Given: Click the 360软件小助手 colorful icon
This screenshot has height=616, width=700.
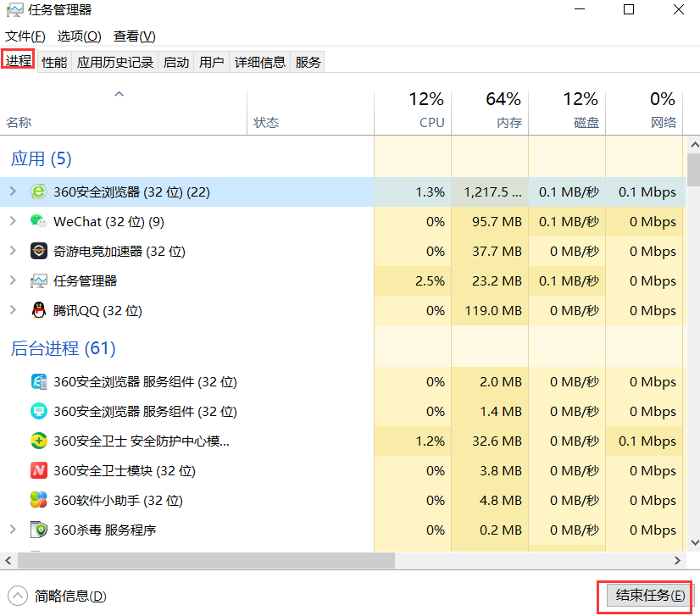Looking at the screenshot, I should point(38,500).
